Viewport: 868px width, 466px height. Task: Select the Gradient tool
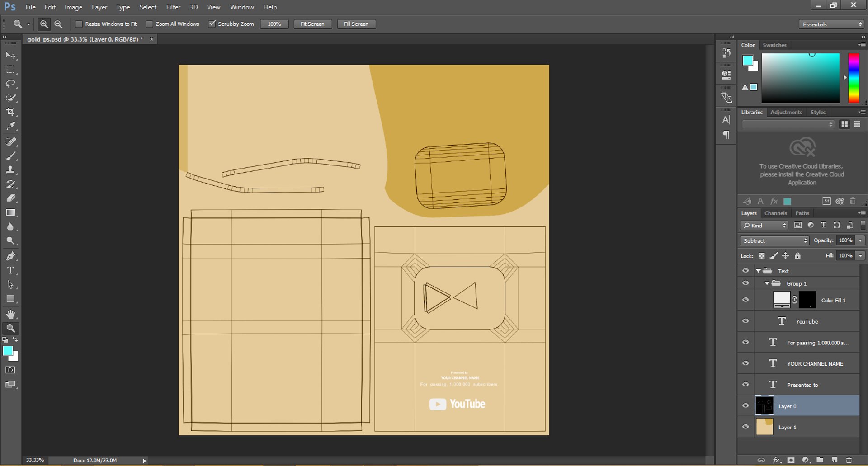click(10, 212)
